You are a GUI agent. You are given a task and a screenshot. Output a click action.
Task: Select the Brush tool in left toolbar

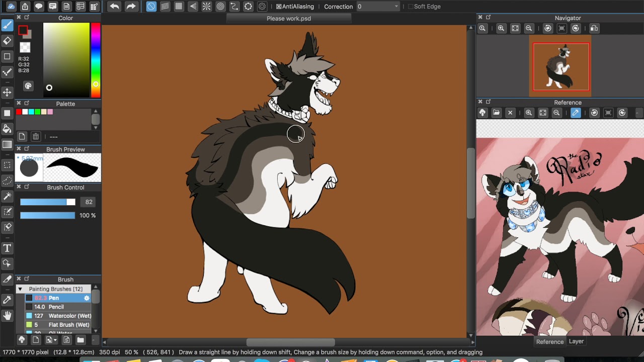click(7, 25)
